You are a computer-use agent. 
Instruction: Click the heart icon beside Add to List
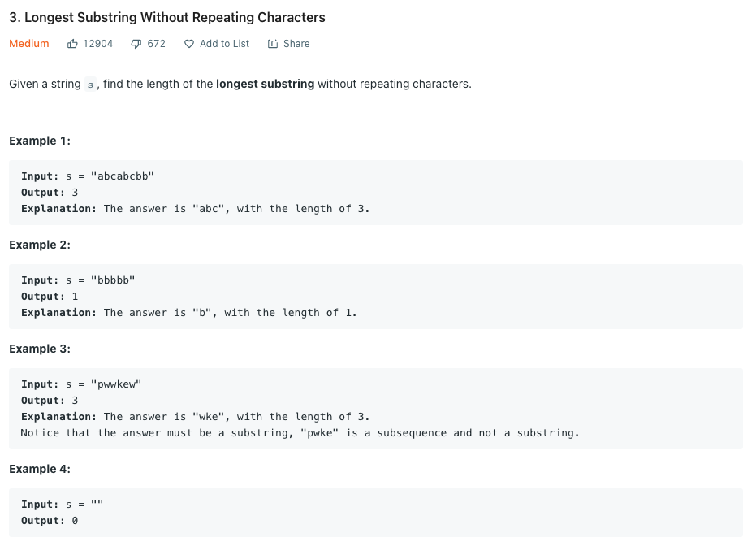pos(189,44)
